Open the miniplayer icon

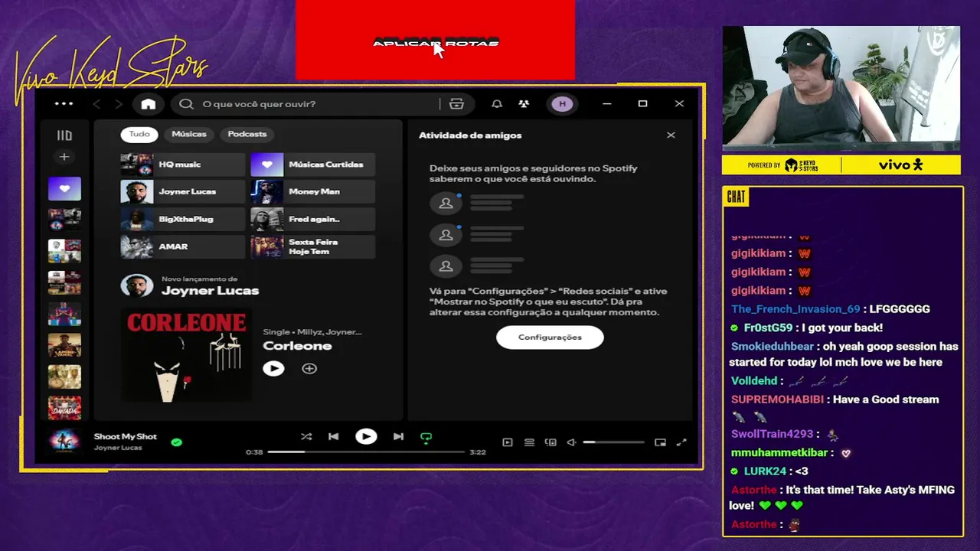[660, 442]
